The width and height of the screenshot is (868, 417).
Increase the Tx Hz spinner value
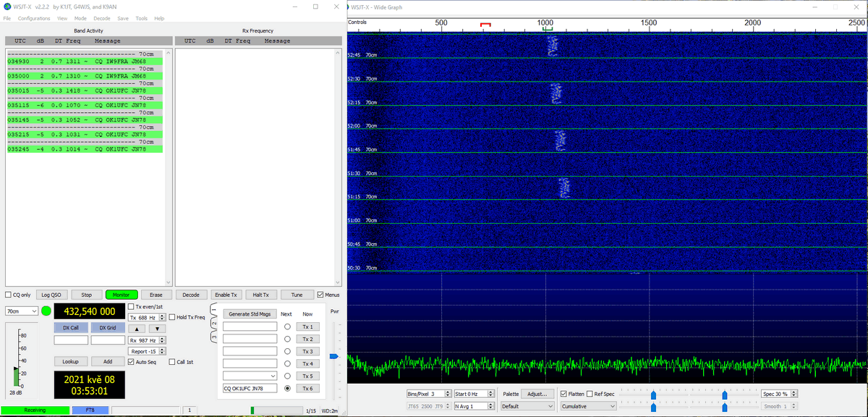(x=163, y=316)
